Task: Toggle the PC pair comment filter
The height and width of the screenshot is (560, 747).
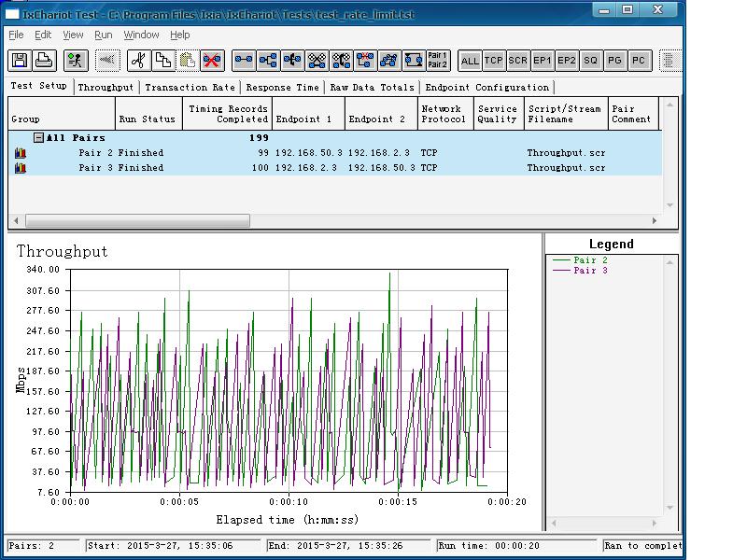Action: pyautogui.click(x=640, y=61)
